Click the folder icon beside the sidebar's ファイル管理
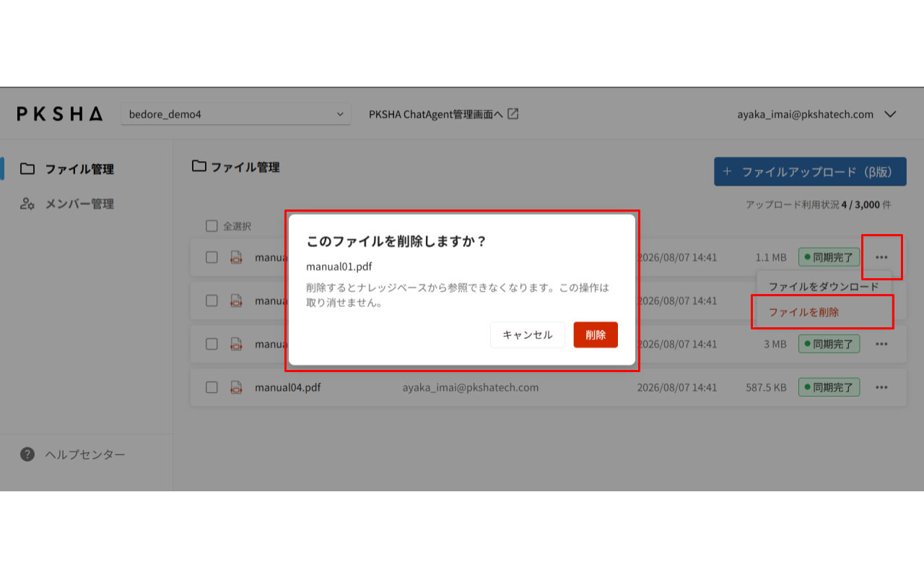The image size is (924, 578). pos(27,169)
